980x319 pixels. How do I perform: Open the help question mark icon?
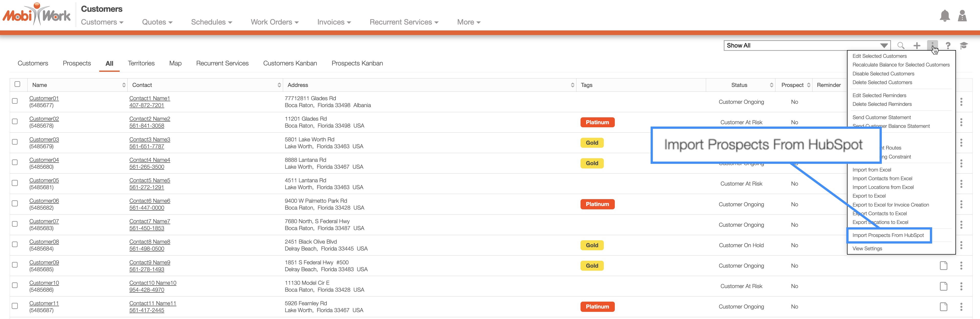click(x=948, y=45)
